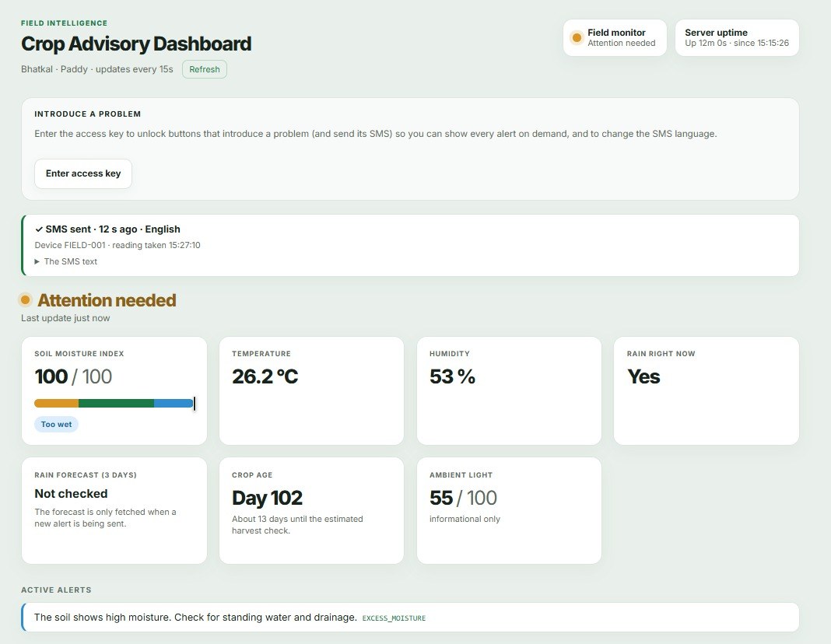Open the Enter access key button
Screen dimensions: 831x644
(83, 173)
